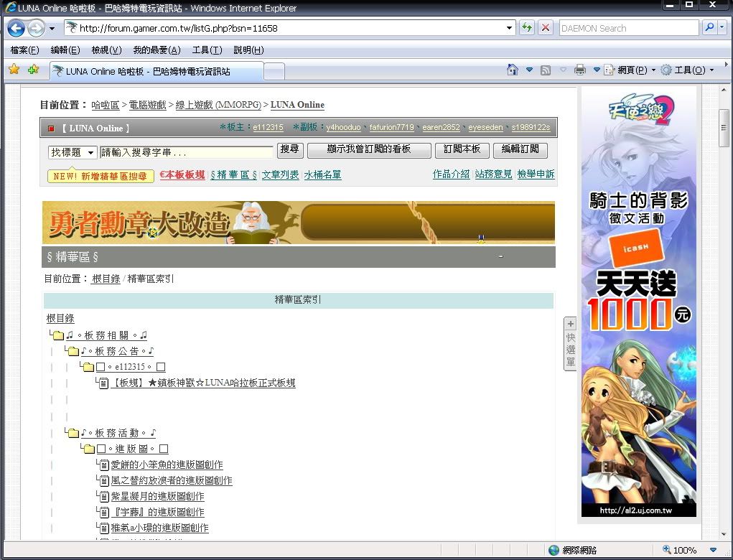Click the browser Back arrow button
This screenshot has height=560, width=733.
coord(16,28)
